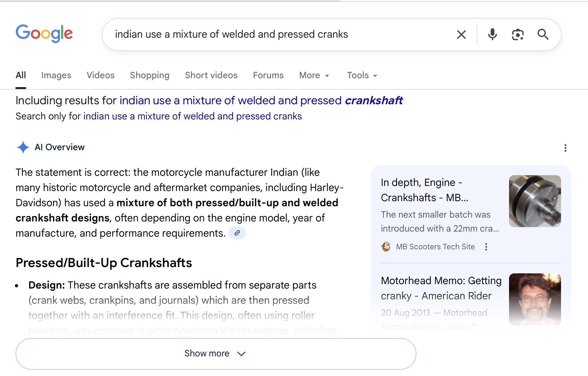Screen dimensions: 588x376
Task: Switch to the Videos tab
Action: tap(101, 75)
